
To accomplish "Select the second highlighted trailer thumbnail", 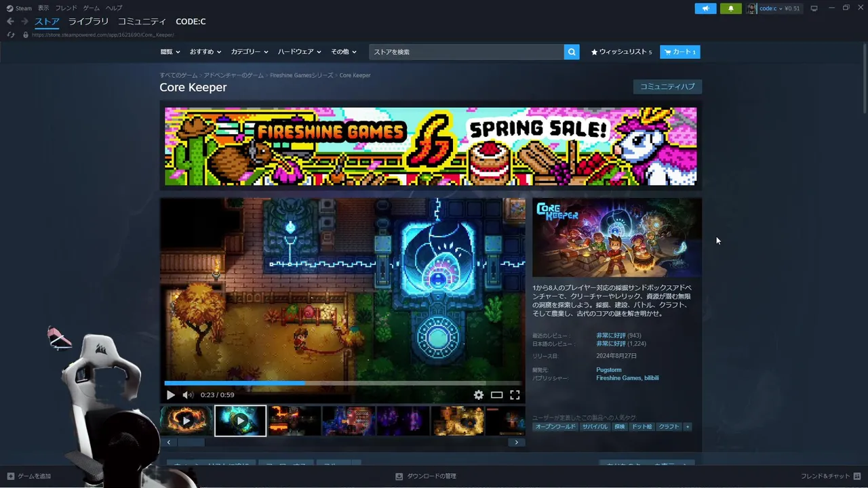I will coord(240,421).
